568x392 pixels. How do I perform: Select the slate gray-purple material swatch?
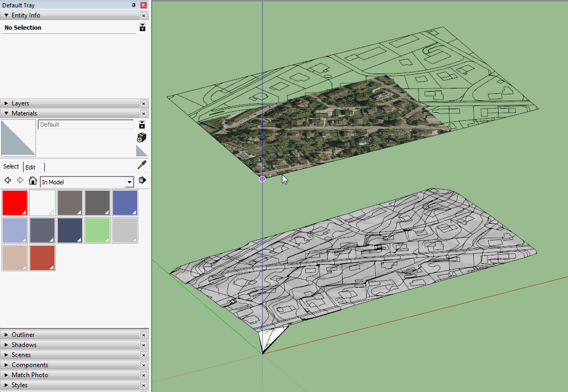tap(42, 230)
